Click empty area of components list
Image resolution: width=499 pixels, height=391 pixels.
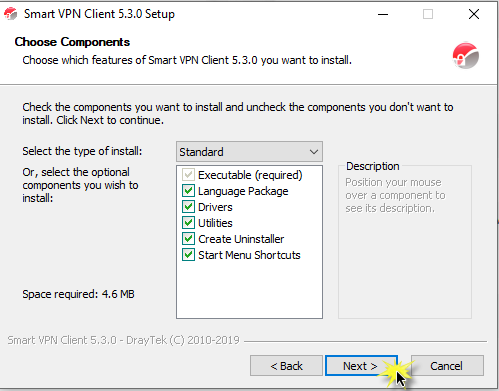tap(249, 290)
